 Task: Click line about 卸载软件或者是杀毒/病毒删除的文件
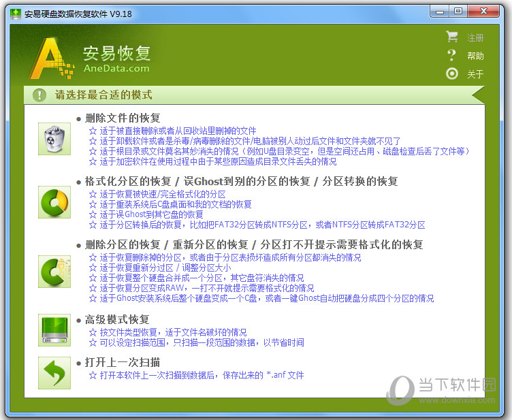250,142
